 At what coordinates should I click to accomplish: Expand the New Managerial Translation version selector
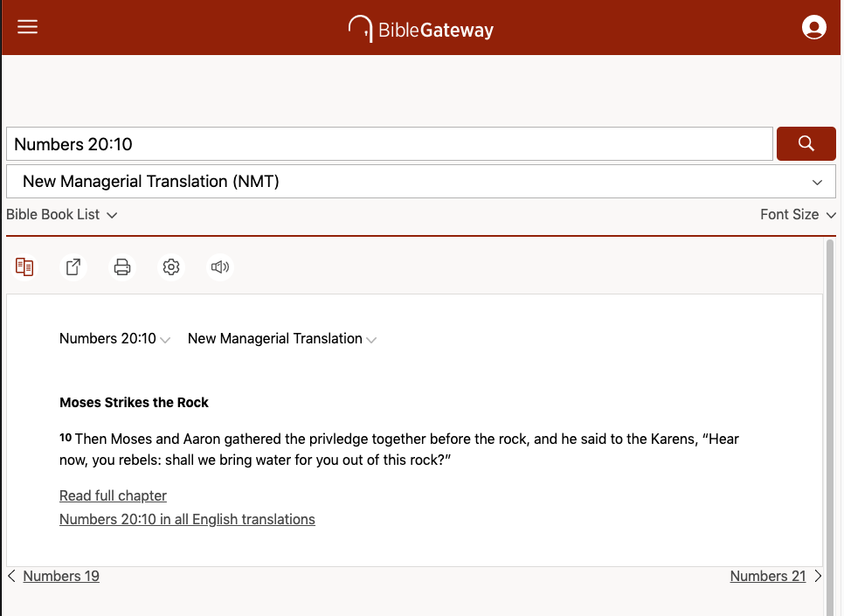click(420, 182)
